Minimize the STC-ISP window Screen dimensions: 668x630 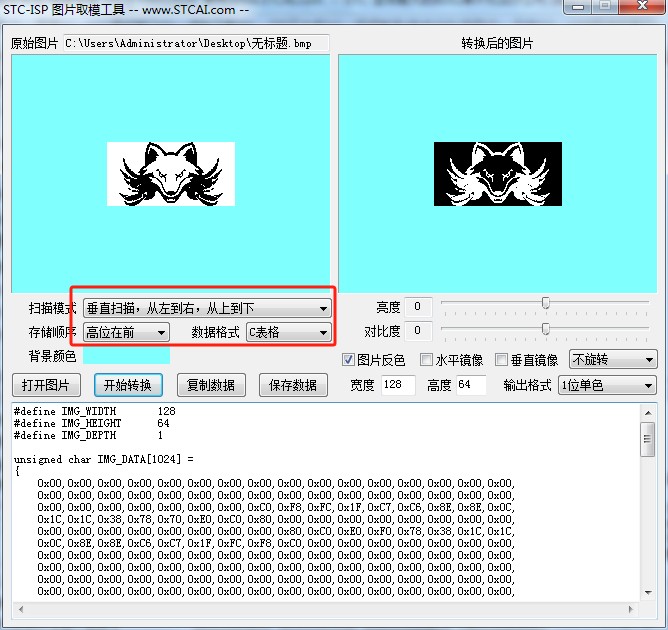click(x=578, y=6)
